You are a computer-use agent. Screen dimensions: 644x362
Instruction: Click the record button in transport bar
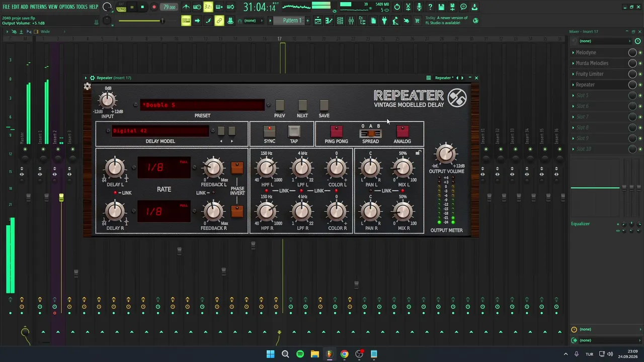coord(154,7)
